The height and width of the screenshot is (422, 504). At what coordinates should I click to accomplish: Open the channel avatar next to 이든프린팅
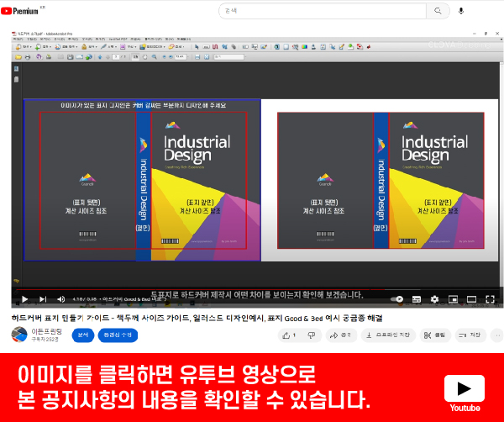18,335
